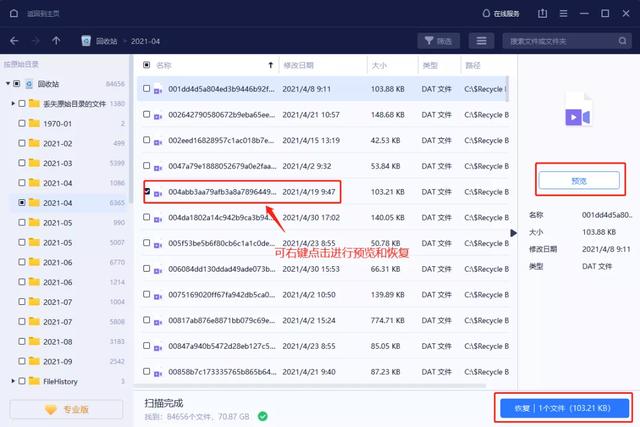
Task: Open 在线服务 online service support
Action: pos(501,13)
